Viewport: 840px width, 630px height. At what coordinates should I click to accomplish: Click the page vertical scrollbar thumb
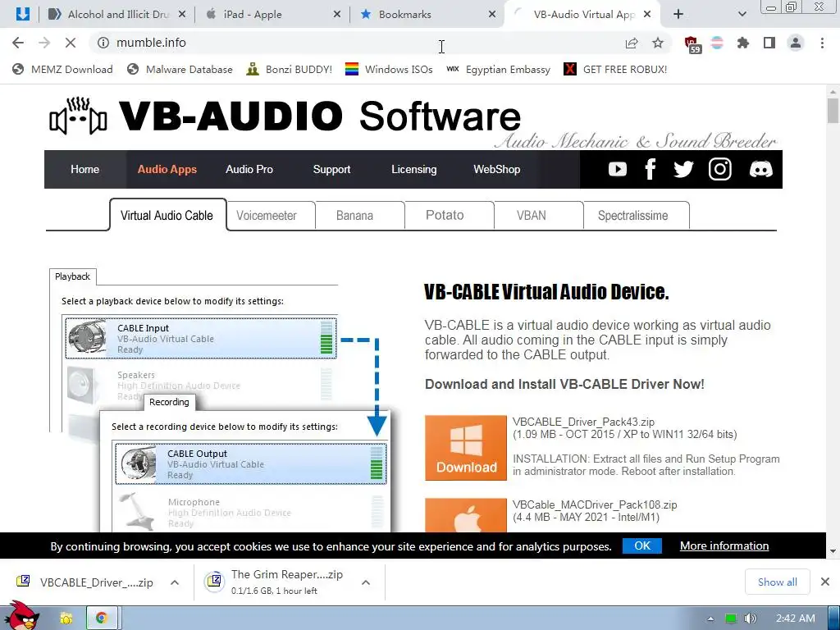pyautogui.click(x=833, y=111)
